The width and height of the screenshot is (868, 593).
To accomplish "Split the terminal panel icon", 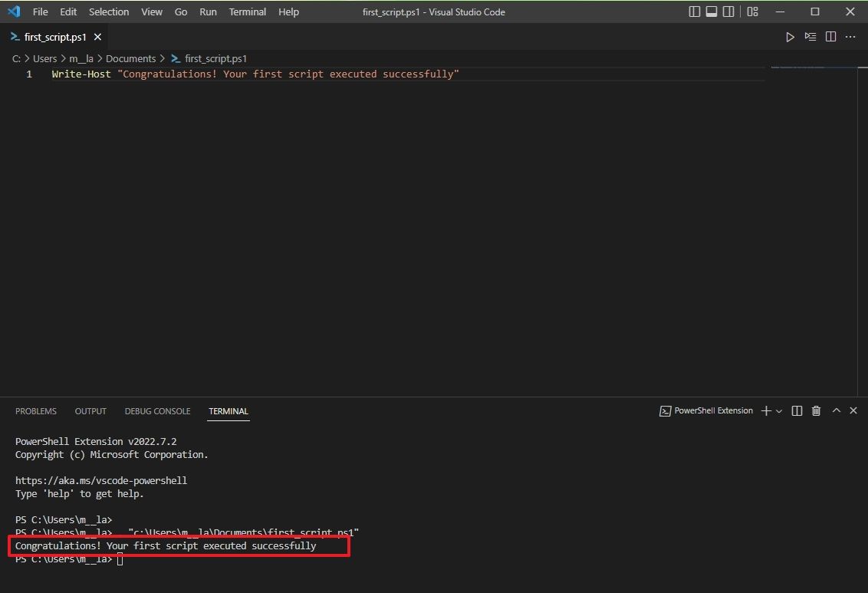I will 796,410.
